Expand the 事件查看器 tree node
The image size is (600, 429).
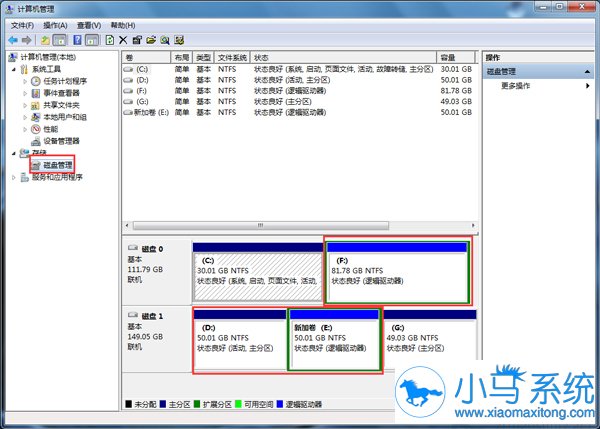(x=25, y=93)
